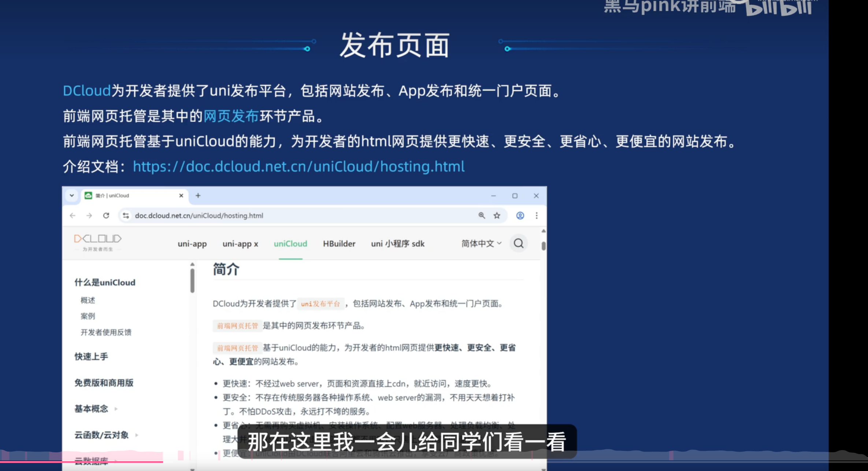Select the uni-app nav item
The width and height of the screenshot is (868, 471).
tap(192, 244)
